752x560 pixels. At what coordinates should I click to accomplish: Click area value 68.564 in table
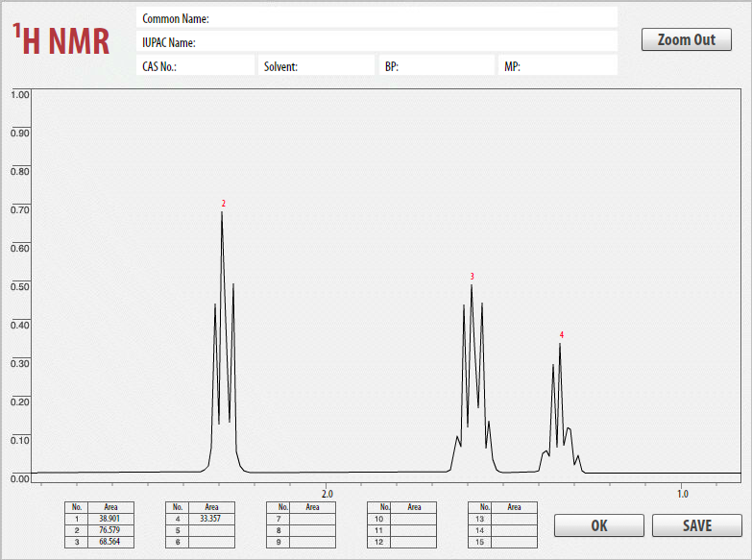tap(110, 542)
